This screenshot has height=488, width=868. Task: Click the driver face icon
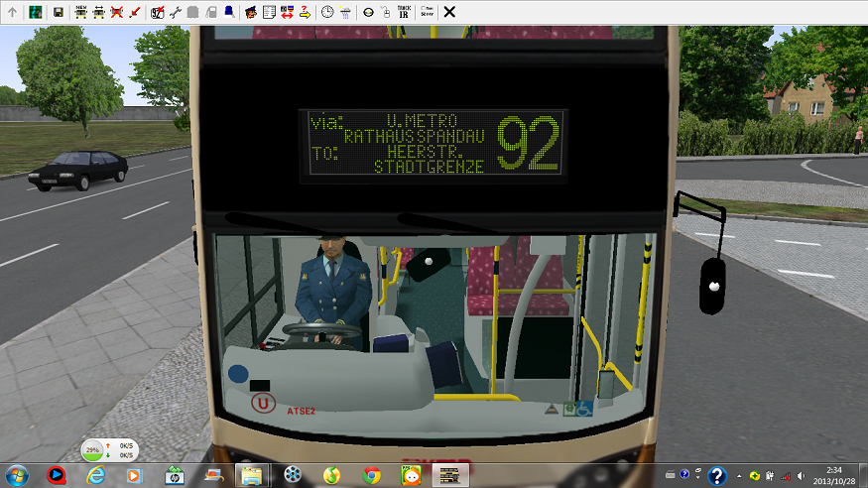(251, 12)
